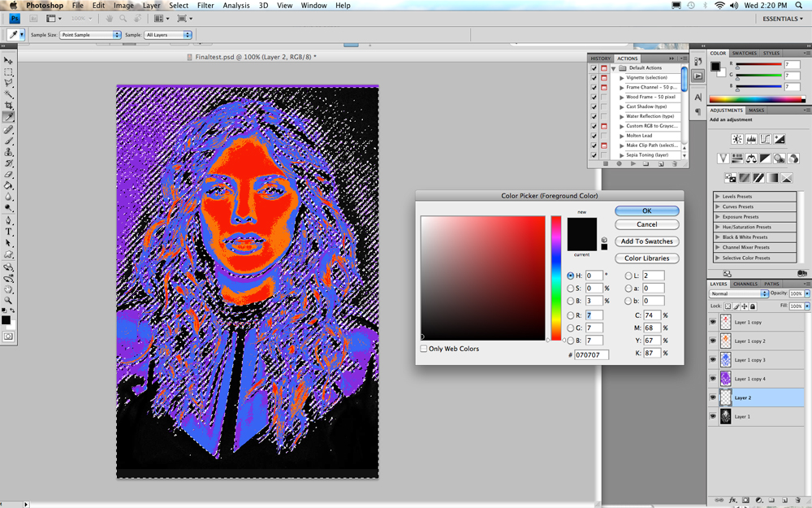Select the Move tool

[x=8, y=60]
